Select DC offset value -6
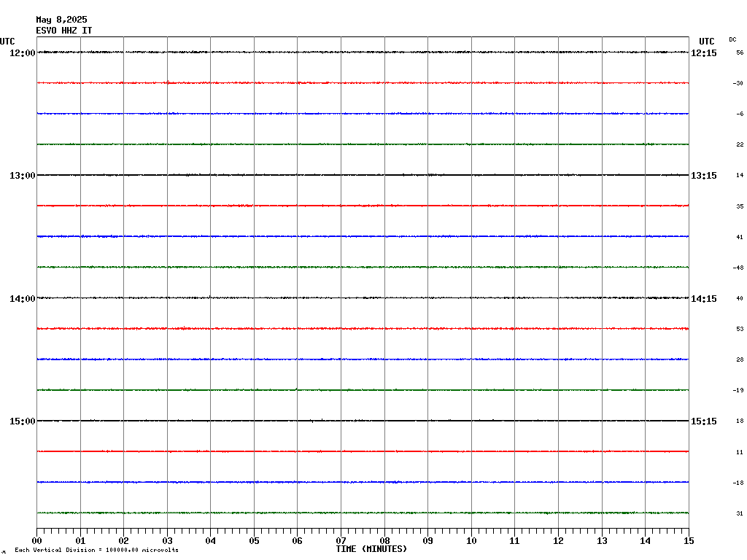747x560 pixels. (x=740, y=114)
